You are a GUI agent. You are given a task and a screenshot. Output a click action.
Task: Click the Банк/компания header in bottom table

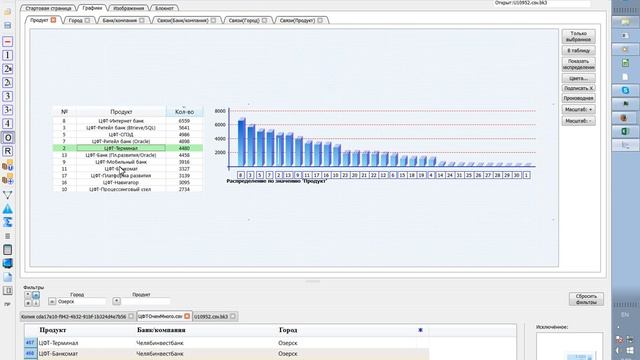point(161,330)
